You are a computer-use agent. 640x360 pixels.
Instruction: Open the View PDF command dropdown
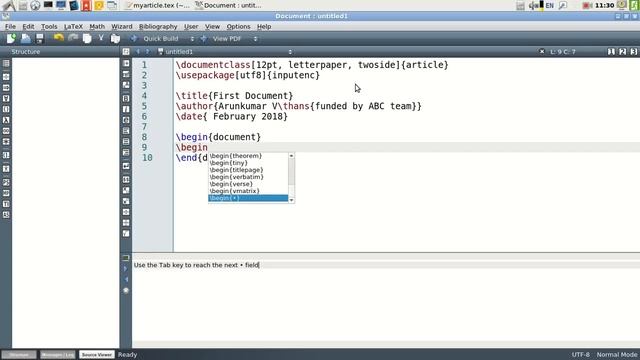pyautogui.click(x=256, y=39)
